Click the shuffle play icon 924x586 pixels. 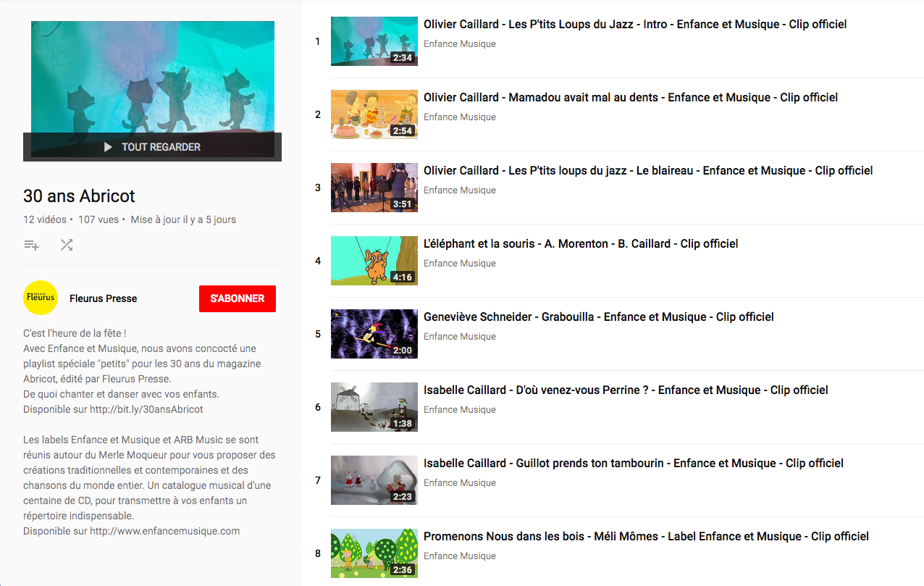point(67,245)
